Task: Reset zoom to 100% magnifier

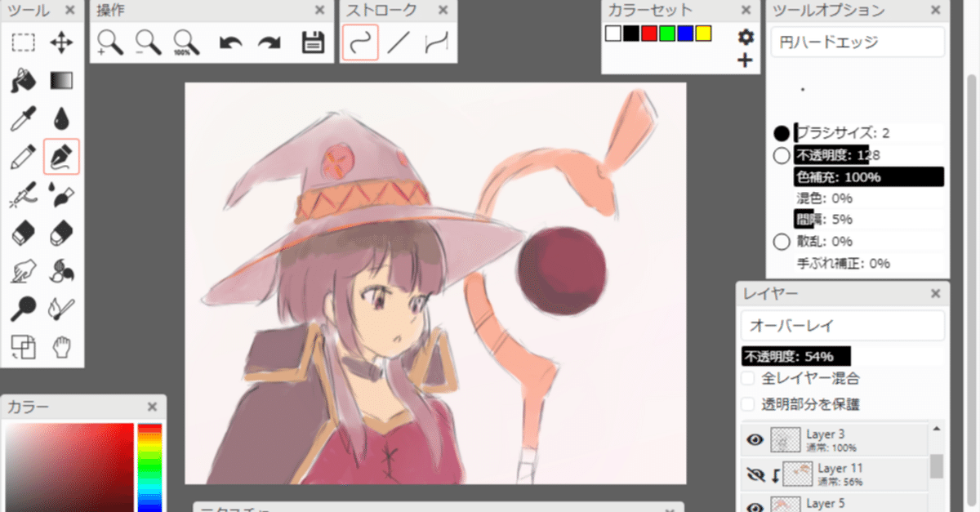Action: pos(187,42)
